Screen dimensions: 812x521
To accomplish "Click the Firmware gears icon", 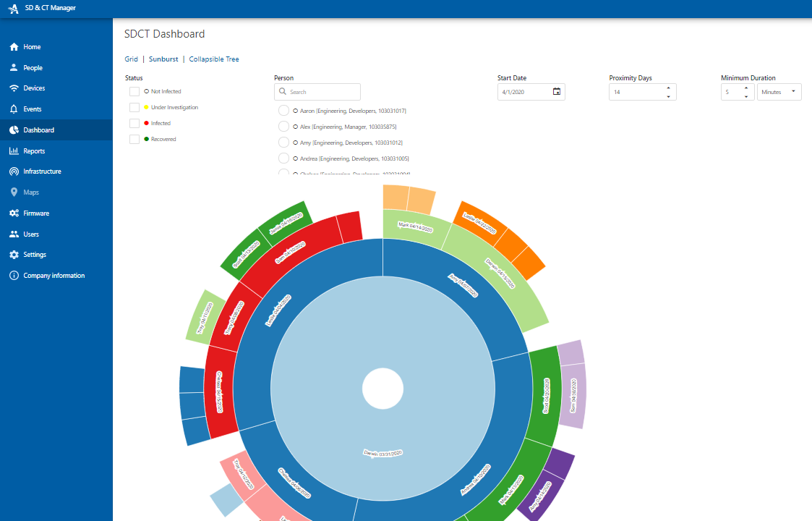I will (x=14, y=213).
